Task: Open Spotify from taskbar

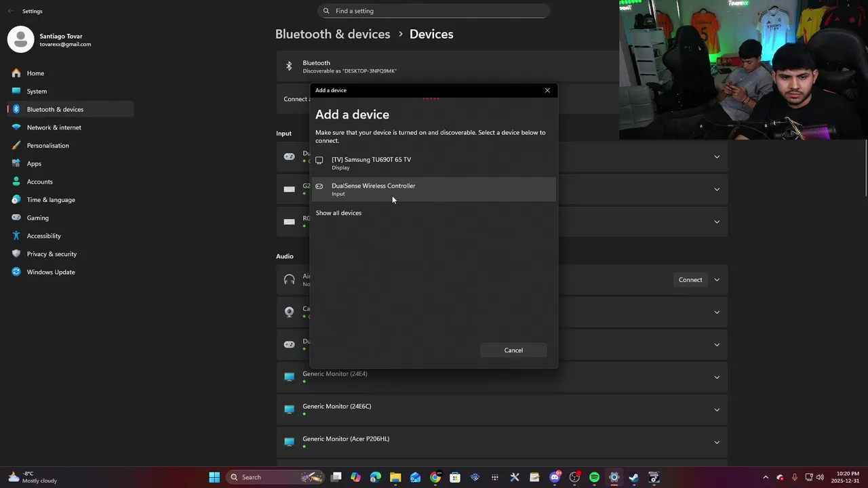Action: (x=595, y=477)
